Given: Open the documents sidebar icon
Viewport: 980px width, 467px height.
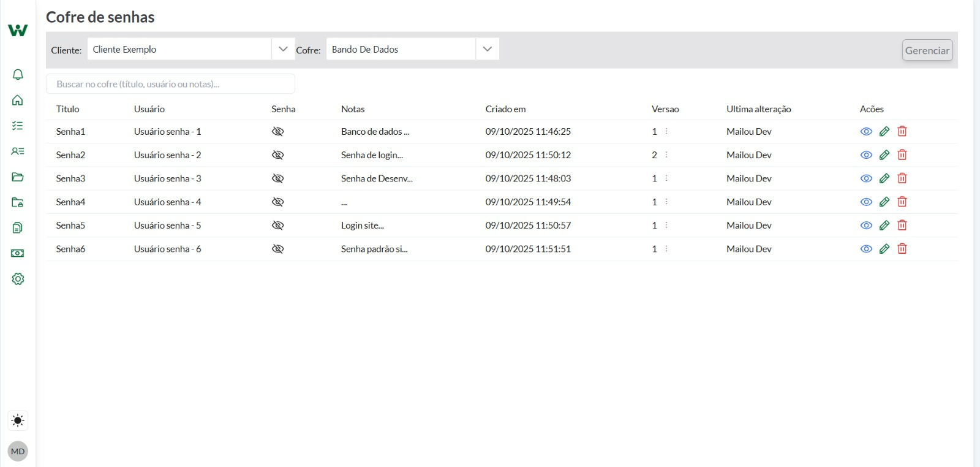Looking at the screenshot, I should 18,228.
